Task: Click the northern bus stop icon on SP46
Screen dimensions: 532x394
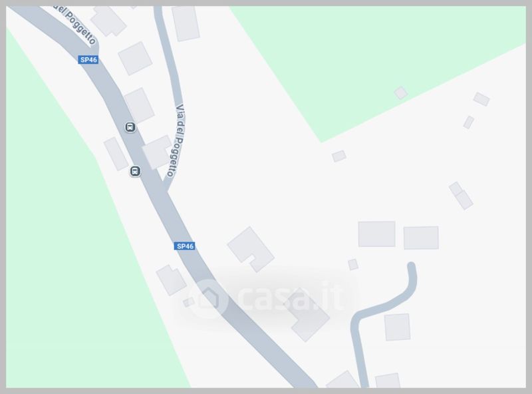Action: pyautogui.click(x=130, y=127)
